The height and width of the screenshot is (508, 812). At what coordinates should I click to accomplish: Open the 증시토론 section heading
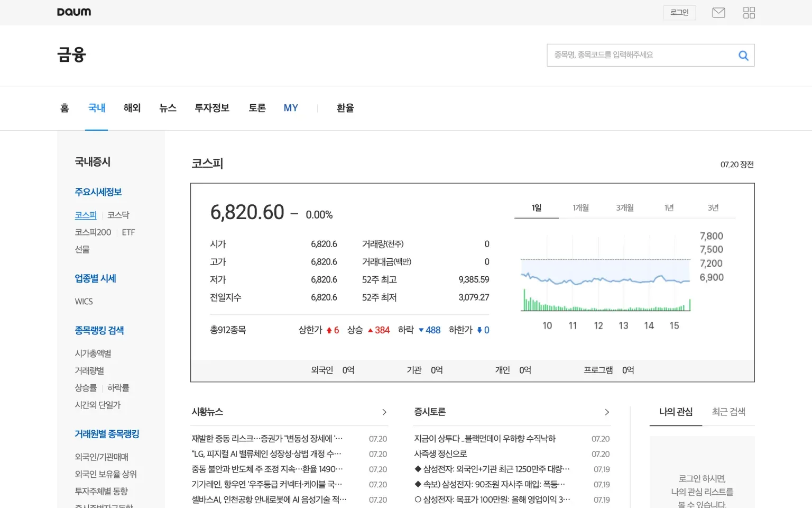430,412
